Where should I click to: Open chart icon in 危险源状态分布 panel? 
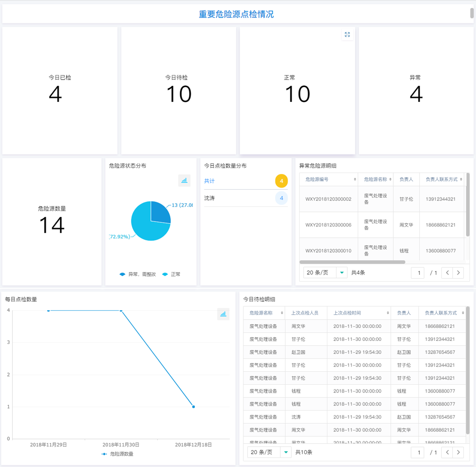[x=184, y=180]
